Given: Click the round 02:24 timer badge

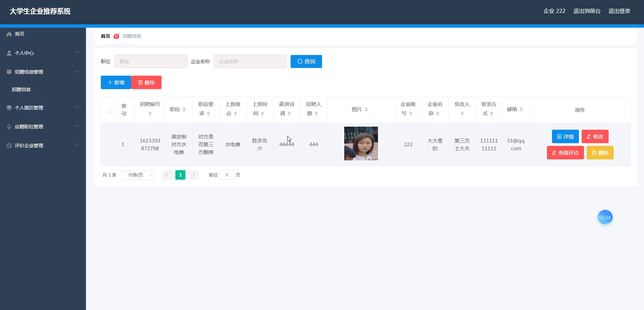Looking at the screenshot, I should click(x=605, y=217).
